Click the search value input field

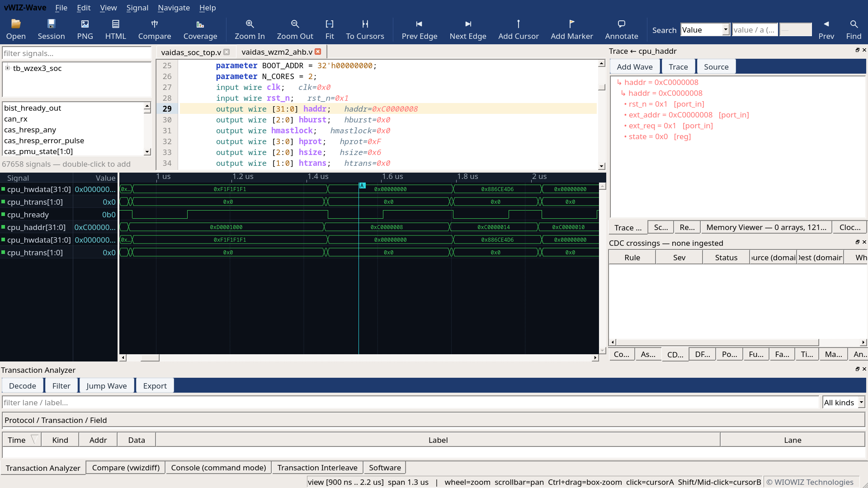coord(755,30)
